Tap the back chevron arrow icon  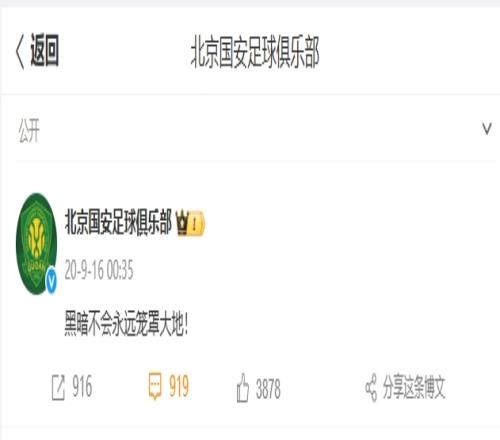[20, 52]
